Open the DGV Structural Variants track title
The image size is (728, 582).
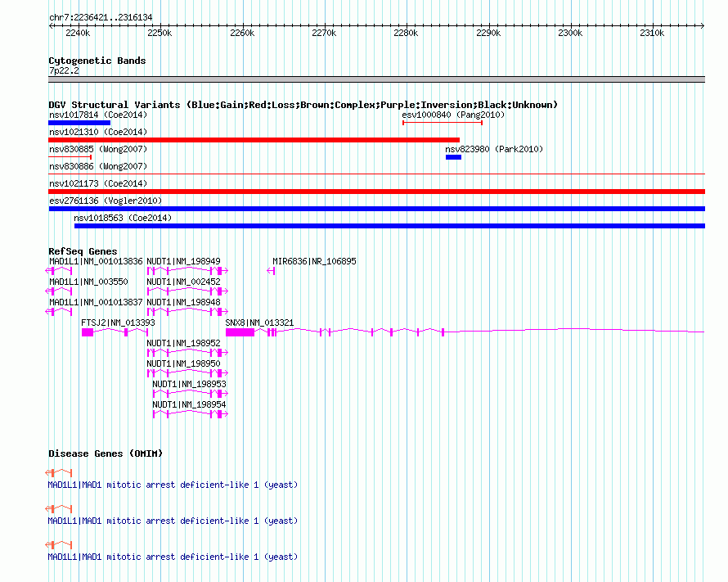point(303,105)
